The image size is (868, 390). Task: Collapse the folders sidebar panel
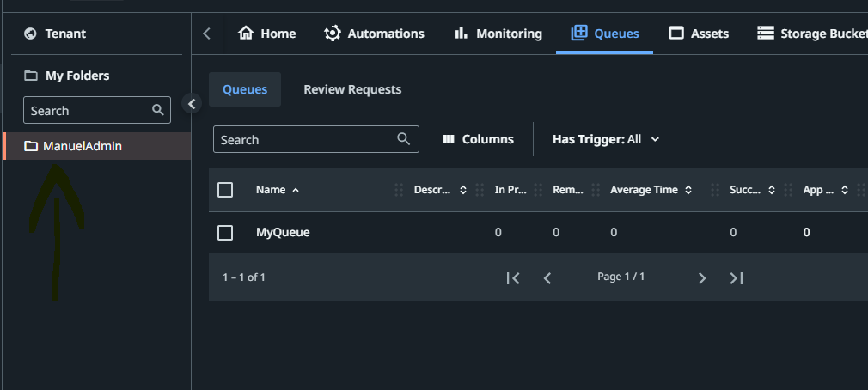click(193, 104)
